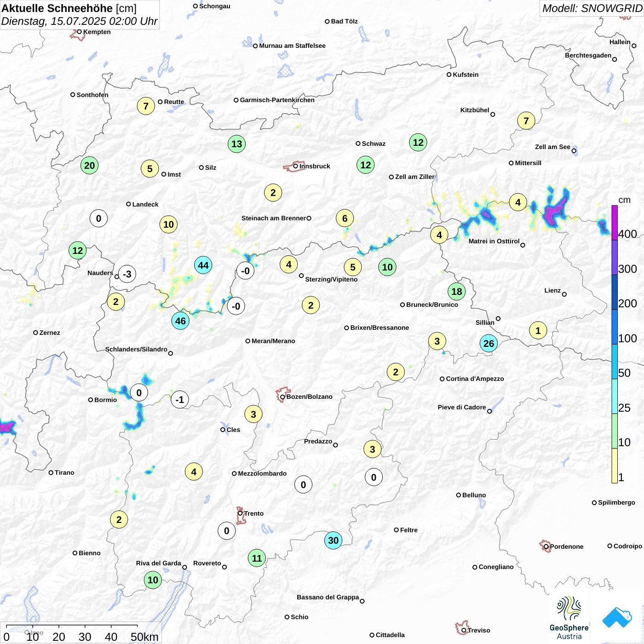This screenshot has height=644, width=644.
Task: Click the Bozen/Bolzano city label
Action: (309, 397)
